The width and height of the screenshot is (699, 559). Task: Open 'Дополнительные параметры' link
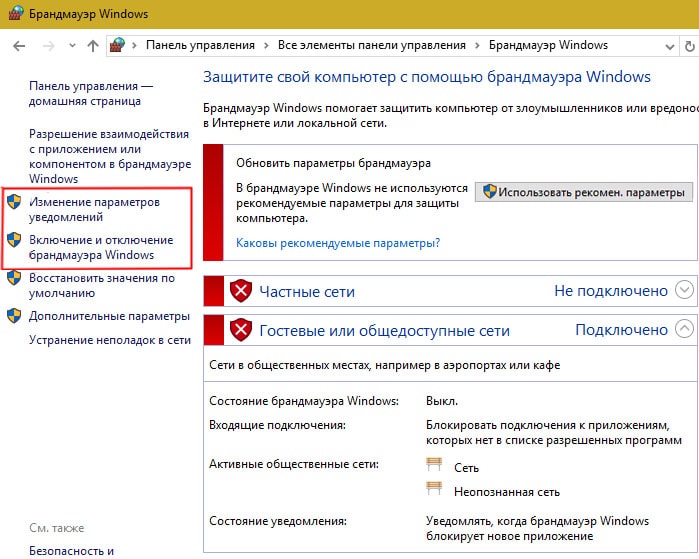point(109,316)
